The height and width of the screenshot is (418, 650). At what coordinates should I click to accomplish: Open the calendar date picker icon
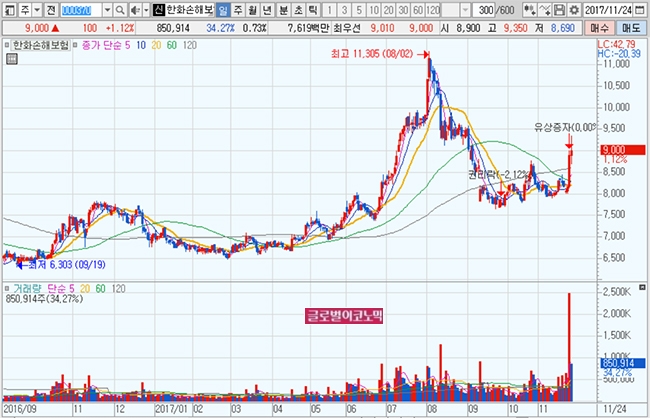[x=638, y=9]
